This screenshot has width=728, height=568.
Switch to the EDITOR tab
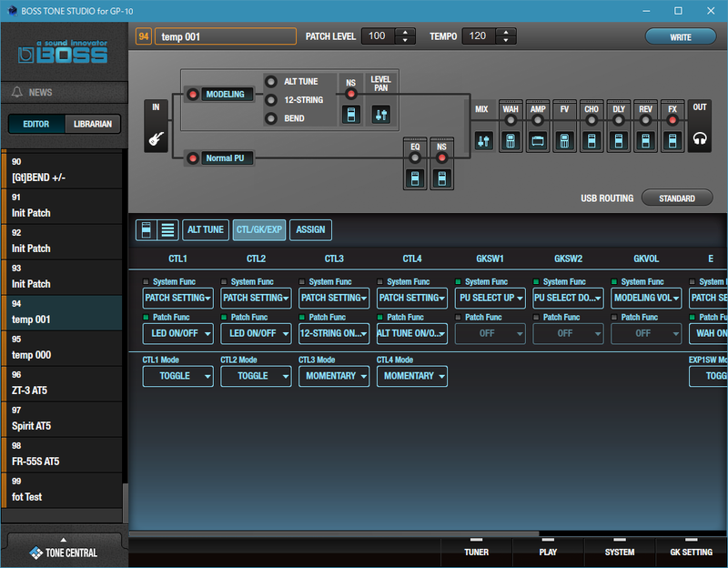[x=36, y=124]
